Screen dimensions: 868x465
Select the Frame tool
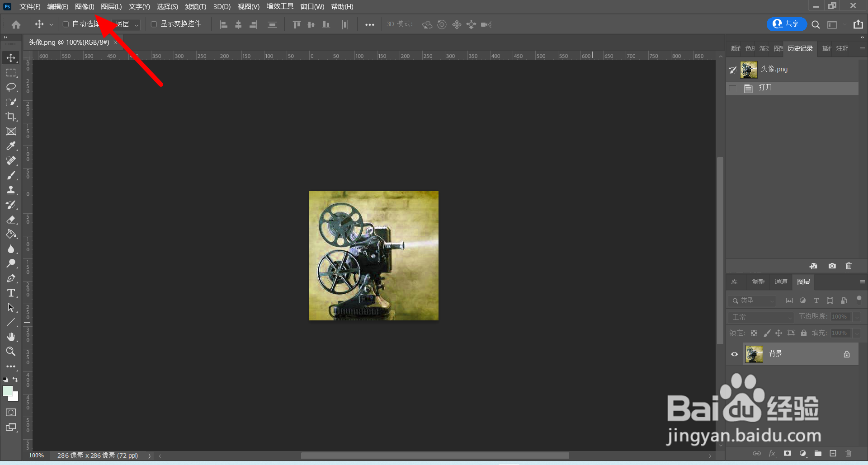(x=11, y=132)
